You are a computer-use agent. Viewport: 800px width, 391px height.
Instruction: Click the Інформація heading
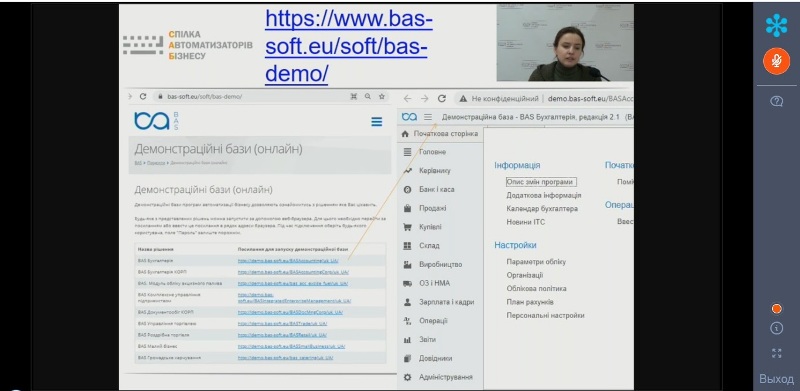click(x=517, y=165)
